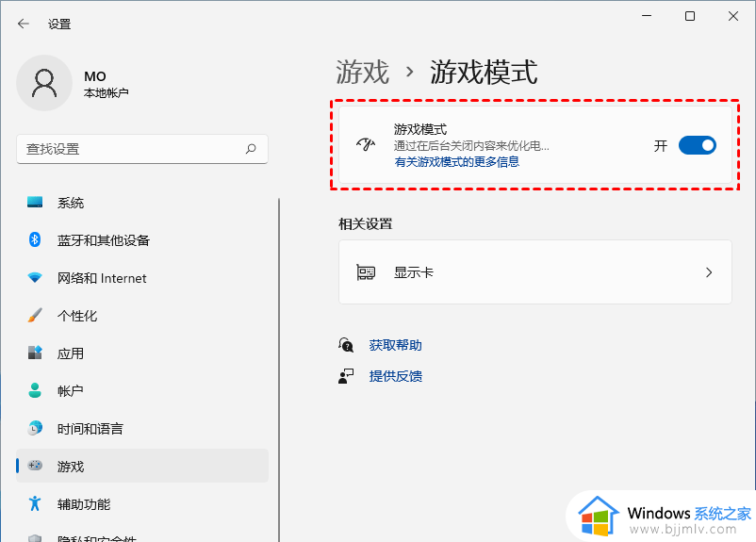
Task: Click the 帐户 person icon
Action: [x=35, y=390]
